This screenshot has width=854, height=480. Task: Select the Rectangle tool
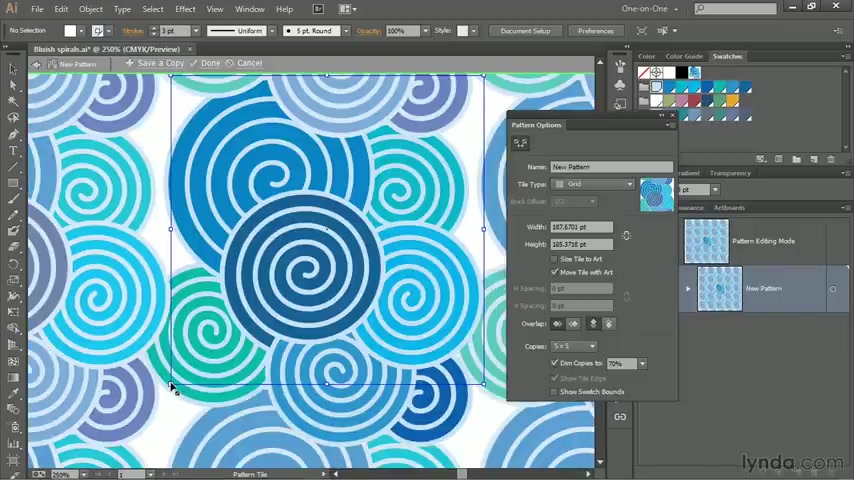tap(13, 183)
